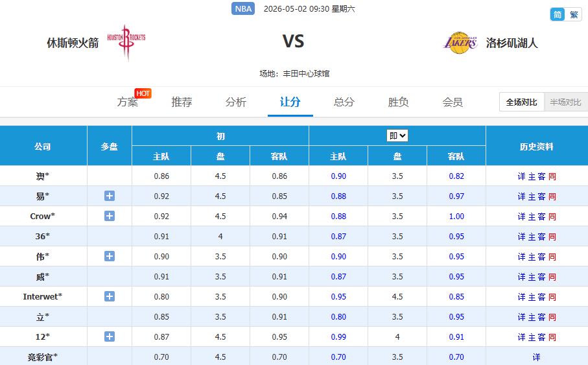Click 主 link in 伟* row

(x=532, y=257)
